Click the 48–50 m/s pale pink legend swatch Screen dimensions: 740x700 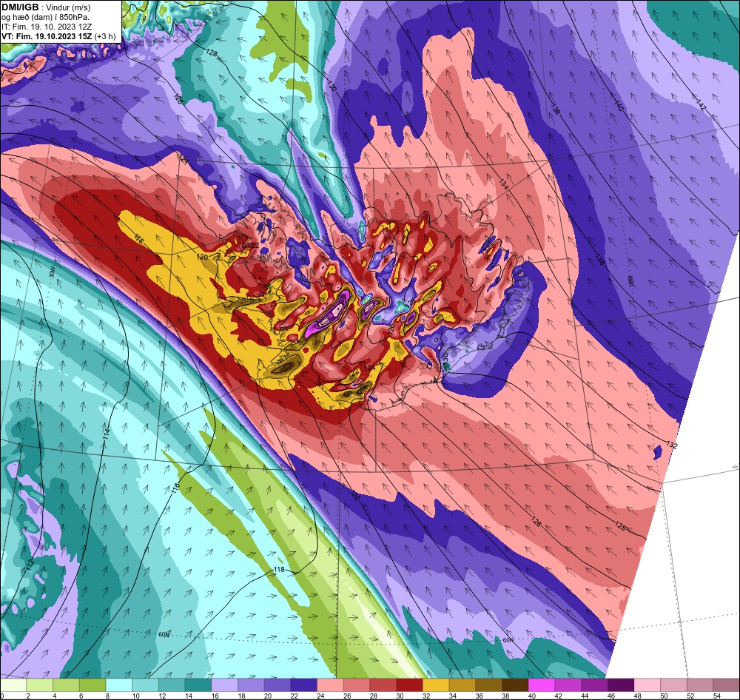tap(647, 685)
